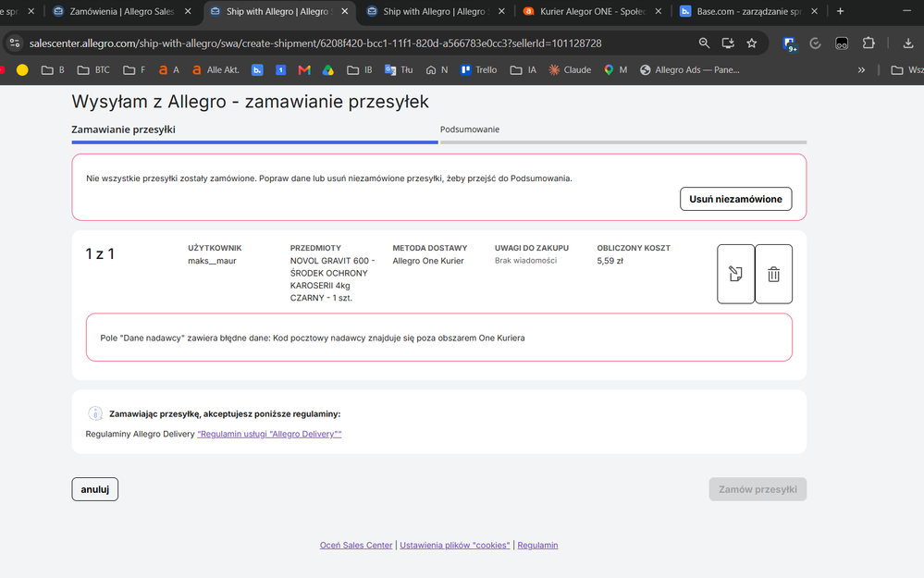924x578 pixels.
Task: Open the Trello bookmark
Action: point(478,70)
